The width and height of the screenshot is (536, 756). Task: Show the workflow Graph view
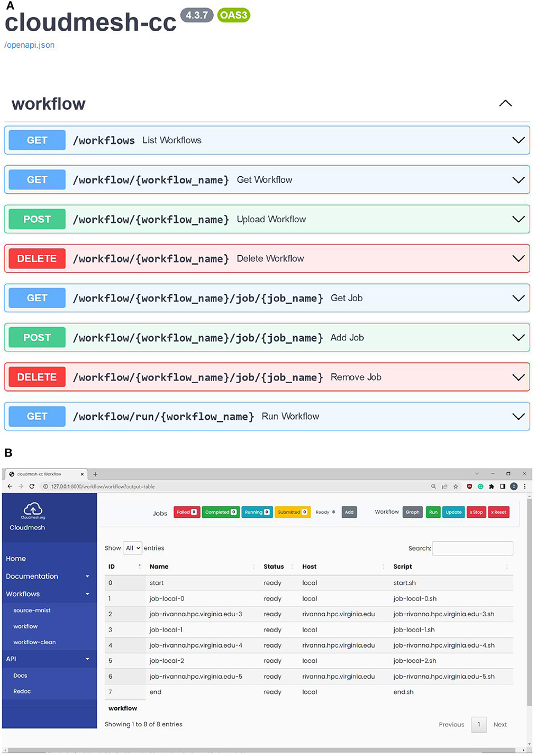click(x=413, y=512)
